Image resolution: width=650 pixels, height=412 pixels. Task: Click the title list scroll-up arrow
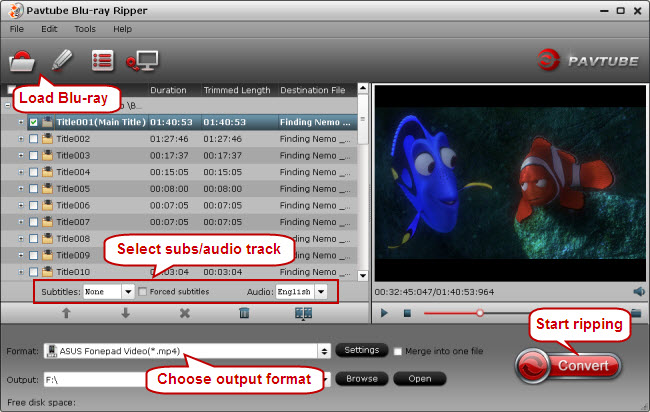(363, 88)
